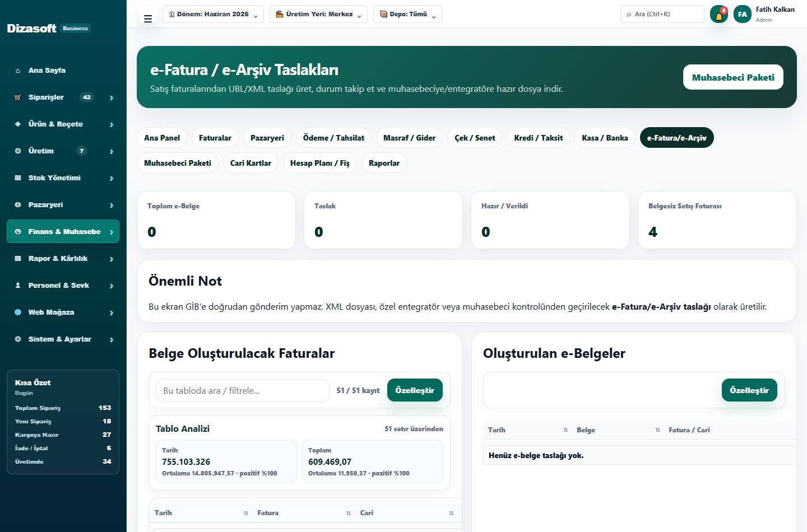Sort invoices table by Fatura column icon

(349, 513)
